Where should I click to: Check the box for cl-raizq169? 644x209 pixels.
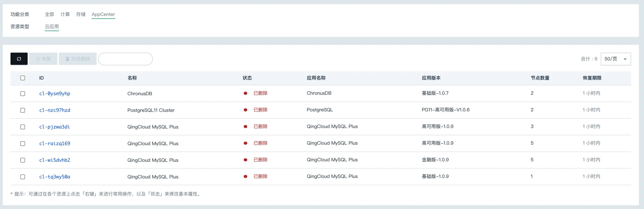pos(22,143)
